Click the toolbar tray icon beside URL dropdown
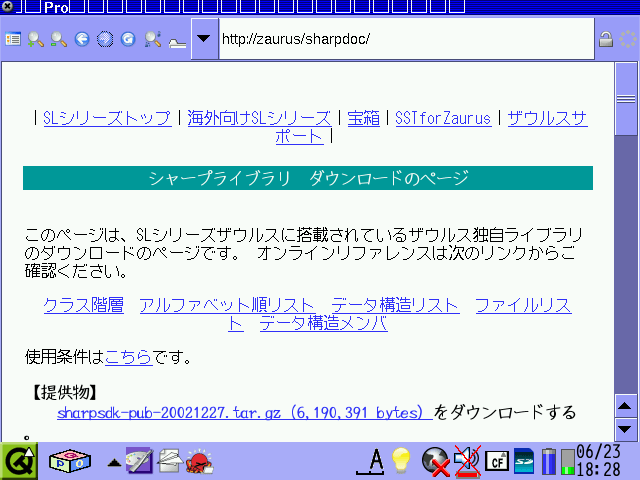This screenshot has height=480, width=640. click(177, 42)
